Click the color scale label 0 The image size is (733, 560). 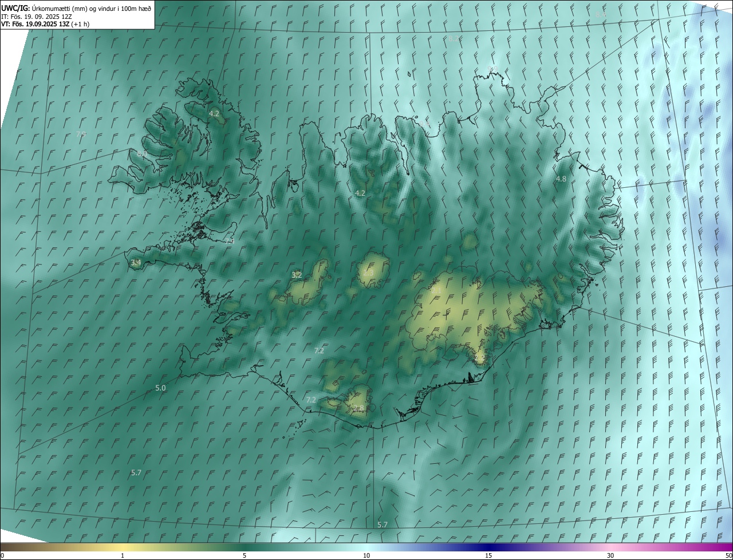pos(2,555)
